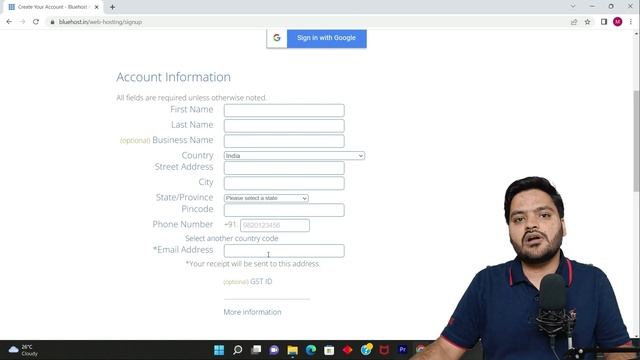Viewport: 640px width, 360px height.
Task: Open the Country dropdown showing India
Action: tap(294, 156)
